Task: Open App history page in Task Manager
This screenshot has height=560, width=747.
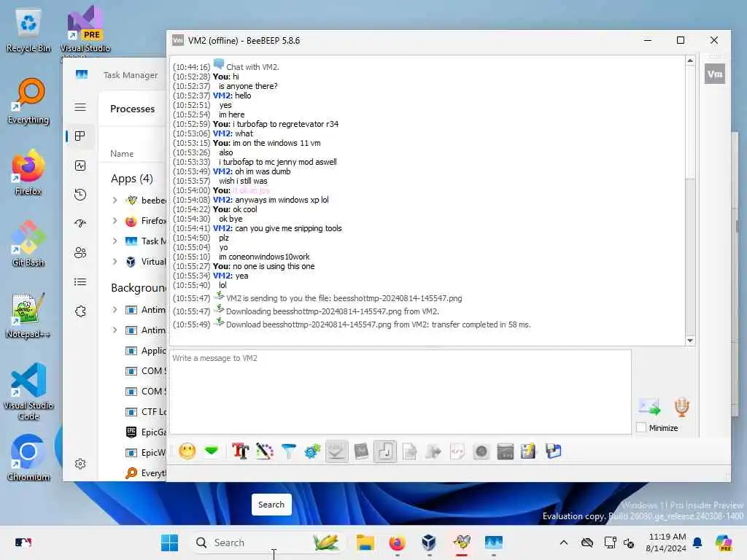Action: 80,194
